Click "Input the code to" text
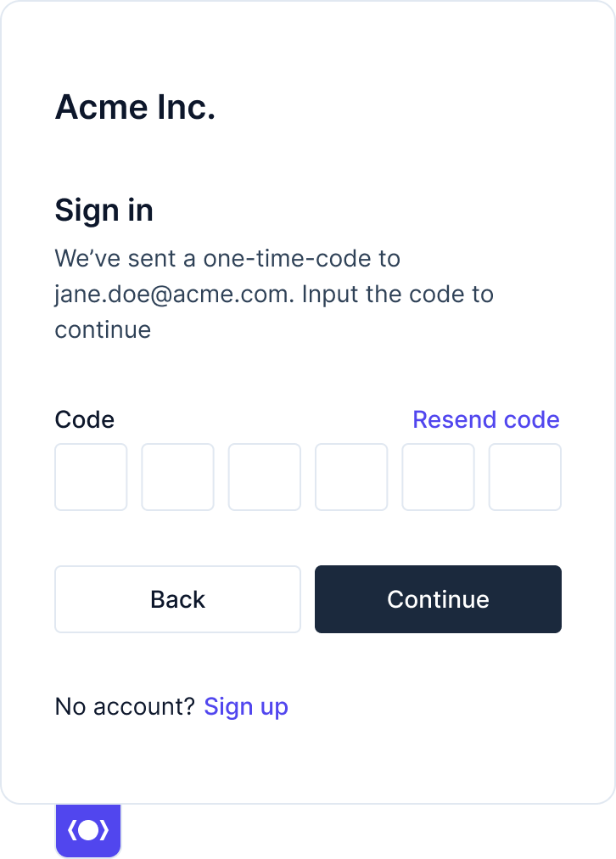616x859 pixels. click(398, 295)
